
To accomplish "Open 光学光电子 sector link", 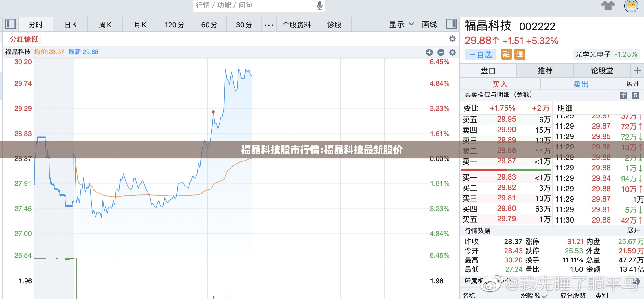I will [x=606, y=54].
